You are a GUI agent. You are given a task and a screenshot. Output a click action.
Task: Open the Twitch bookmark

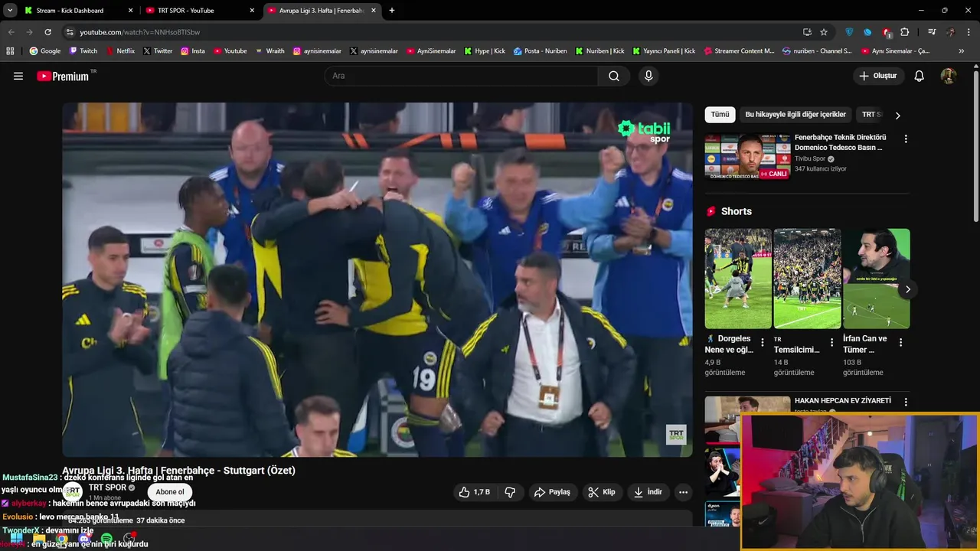click(83, 51)
